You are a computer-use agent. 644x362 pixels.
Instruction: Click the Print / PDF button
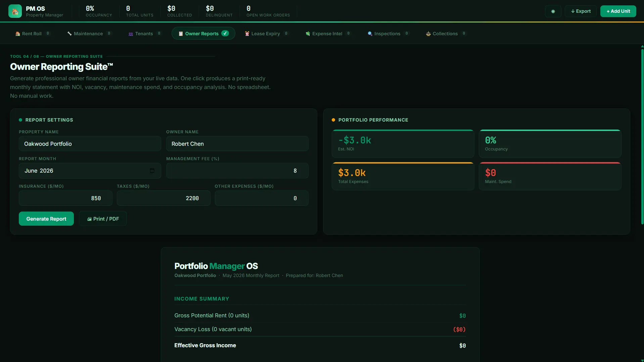coord(103,219)
